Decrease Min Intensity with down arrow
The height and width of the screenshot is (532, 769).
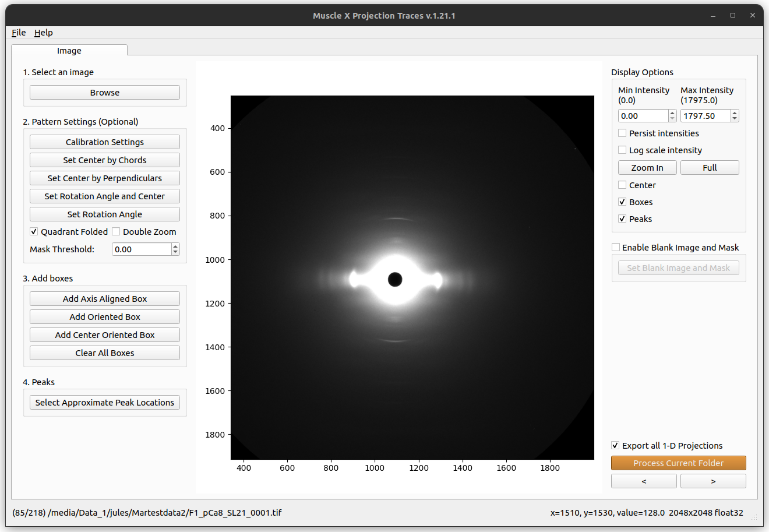(672, 119)
